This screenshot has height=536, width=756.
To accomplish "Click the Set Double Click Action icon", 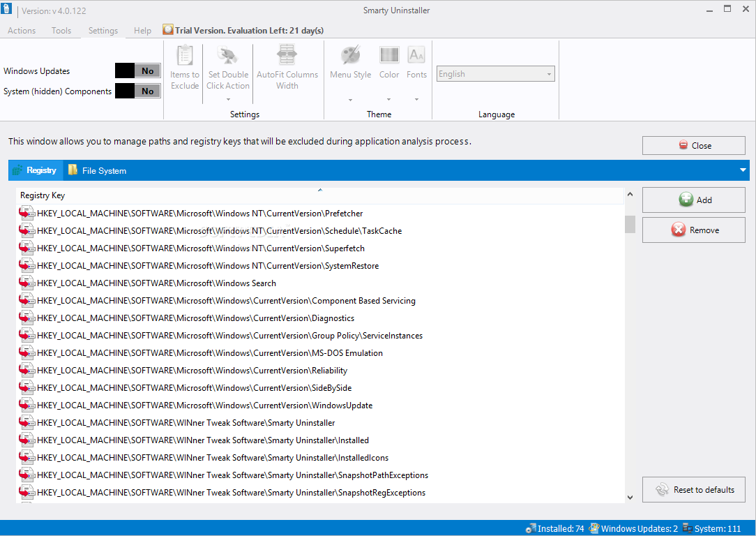I will coord(227,55).
